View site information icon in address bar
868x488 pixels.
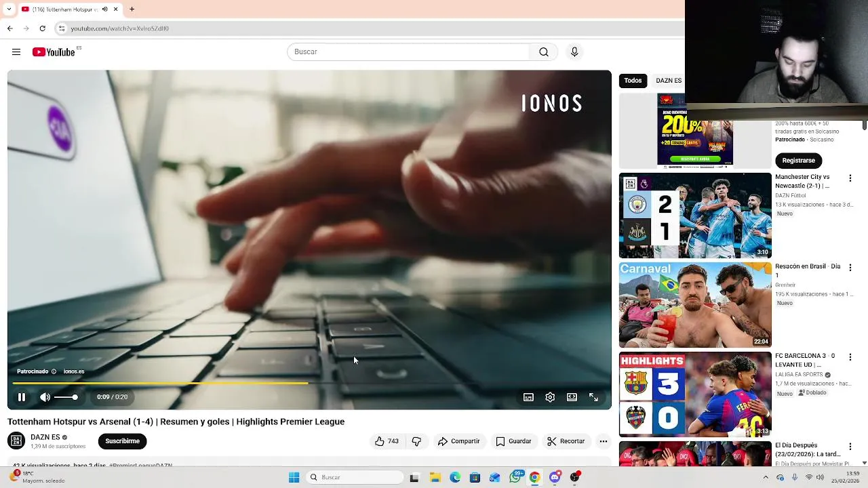tap(62, 28)
